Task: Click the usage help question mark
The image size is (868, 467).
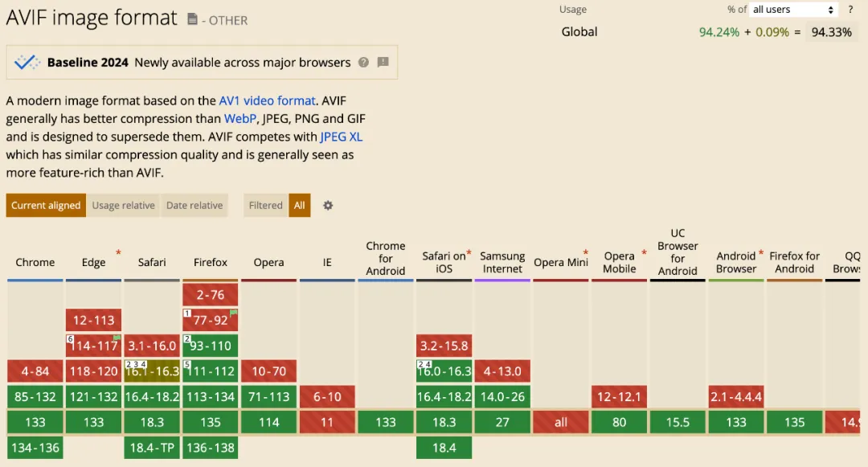Action: click(x=850, y=10)
